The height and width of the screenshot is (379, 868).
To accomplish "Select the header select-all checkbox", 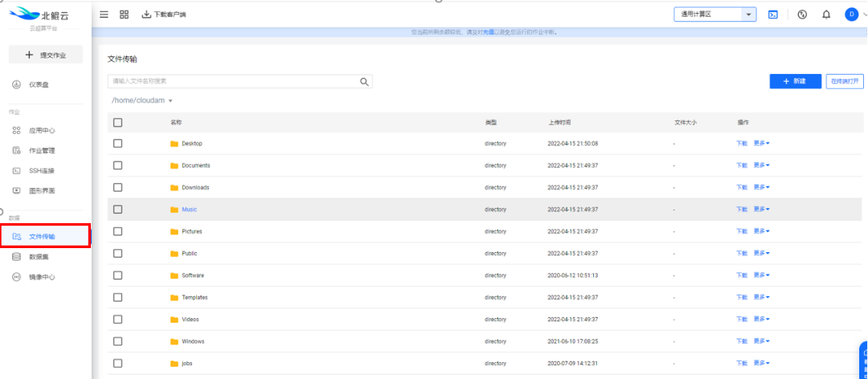I will (x=117, y=123).
